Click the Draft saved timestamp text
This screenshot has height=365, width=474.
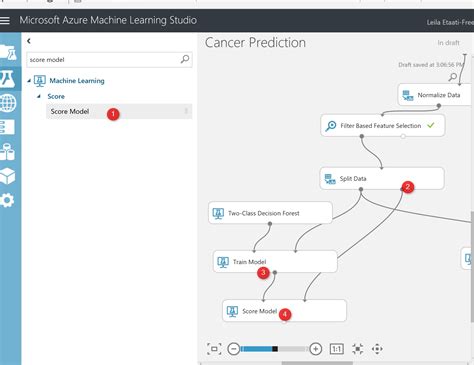431,65
